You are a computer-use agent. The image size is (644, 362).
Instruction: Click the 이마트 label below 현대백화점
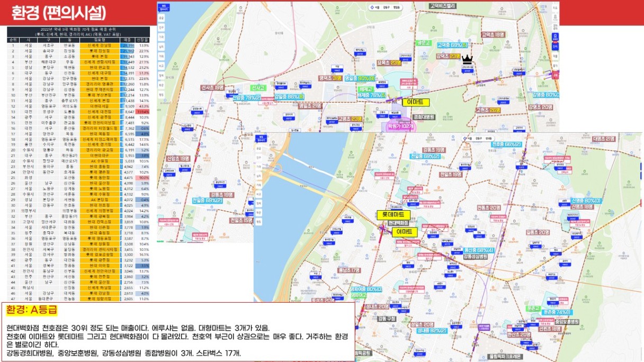coord(405,232)
